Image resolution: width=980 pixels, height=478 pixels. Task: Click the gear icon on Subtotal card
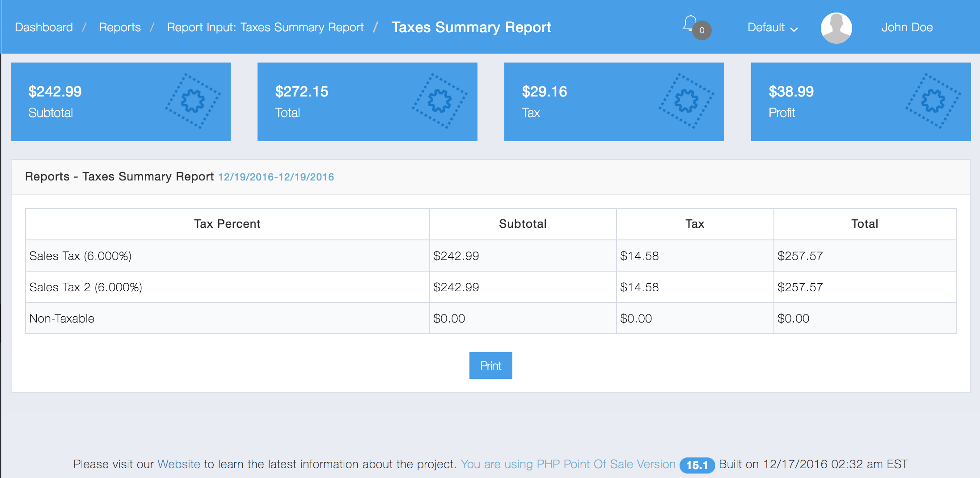[x=193, y=101]
